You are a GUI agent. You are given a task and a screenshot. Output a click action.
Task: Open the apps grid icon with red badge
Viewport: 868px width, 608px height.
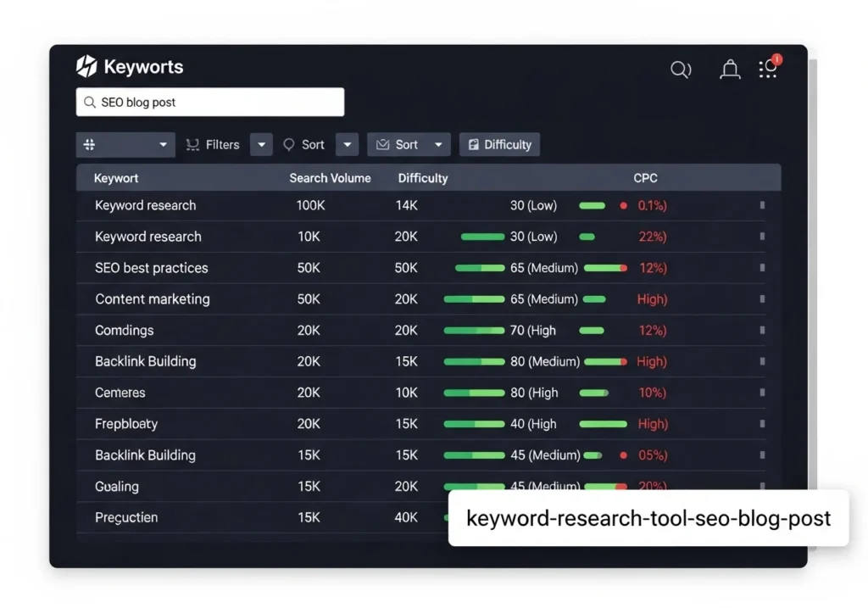pos(768,70)
